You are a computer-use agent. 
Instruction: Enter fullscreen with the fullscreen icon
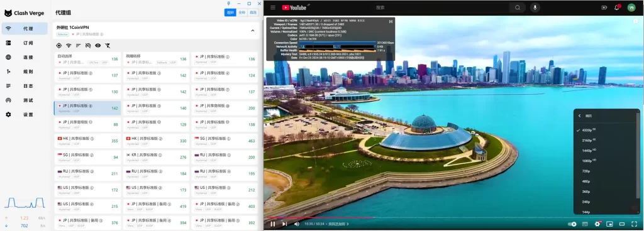(x=634, y=224)
